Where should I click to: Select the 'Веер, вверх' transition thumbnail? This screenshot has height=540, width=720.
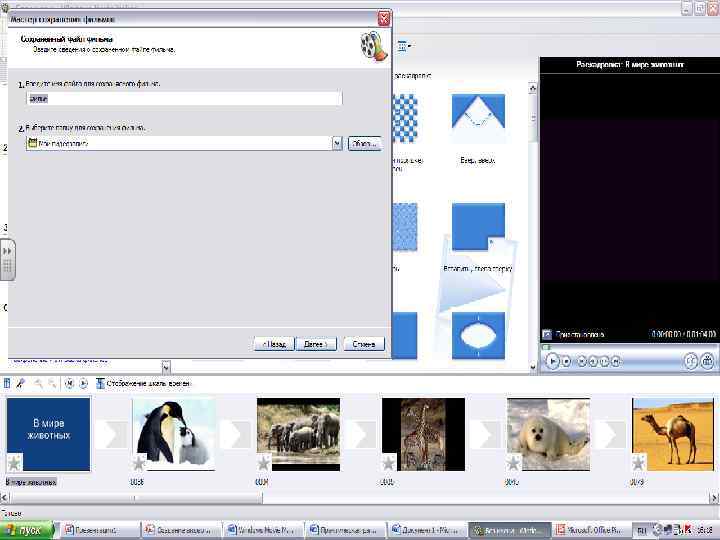[x=478, y=118]
